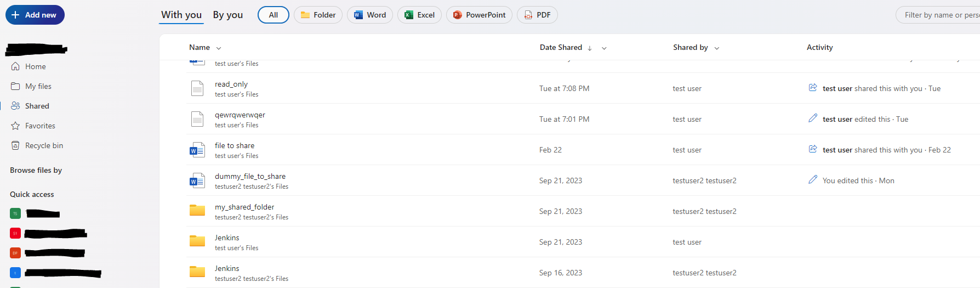This screenshot has width=980, height=288.
Task: Open Recycle bin from sidebar
Action: [x=44, y=145]
